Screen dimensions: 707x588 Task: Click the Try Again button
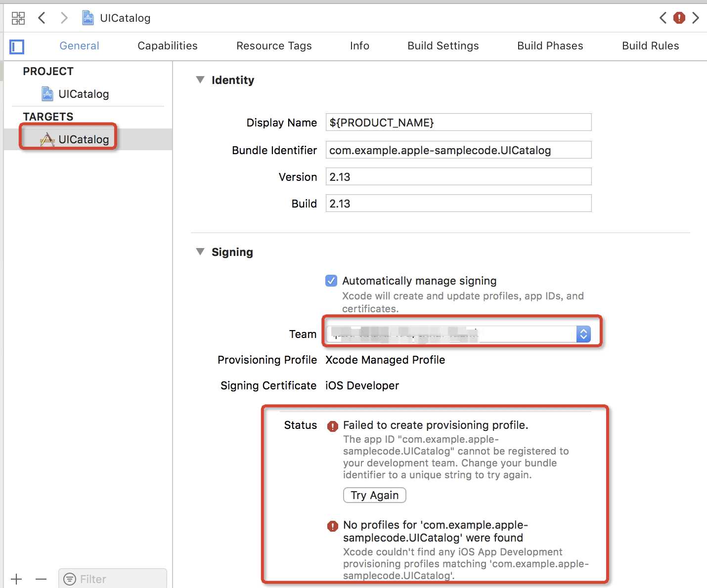pos(375,495)
